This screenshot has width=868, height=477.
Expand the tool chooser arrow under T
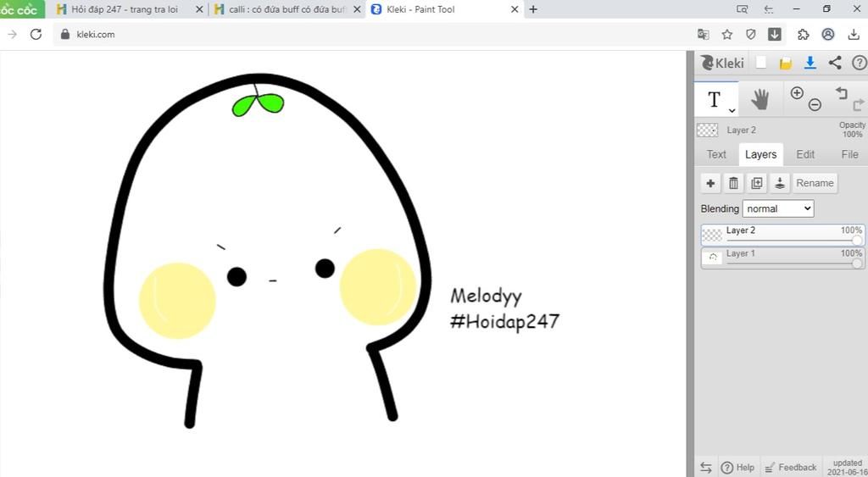[732, 111]
